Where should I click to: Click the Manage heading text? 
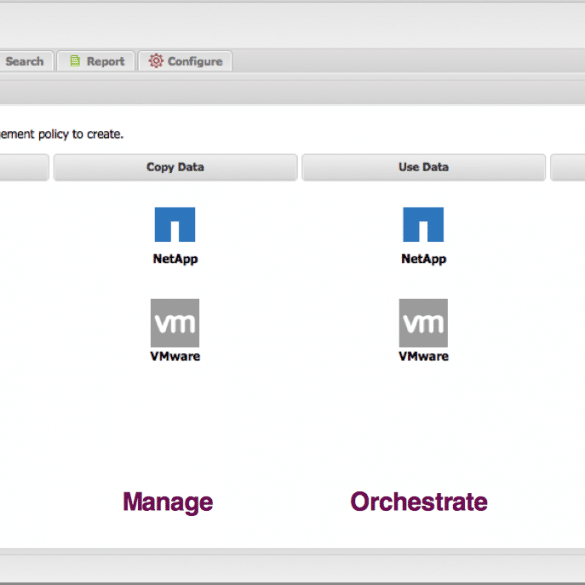pos(168,502)
